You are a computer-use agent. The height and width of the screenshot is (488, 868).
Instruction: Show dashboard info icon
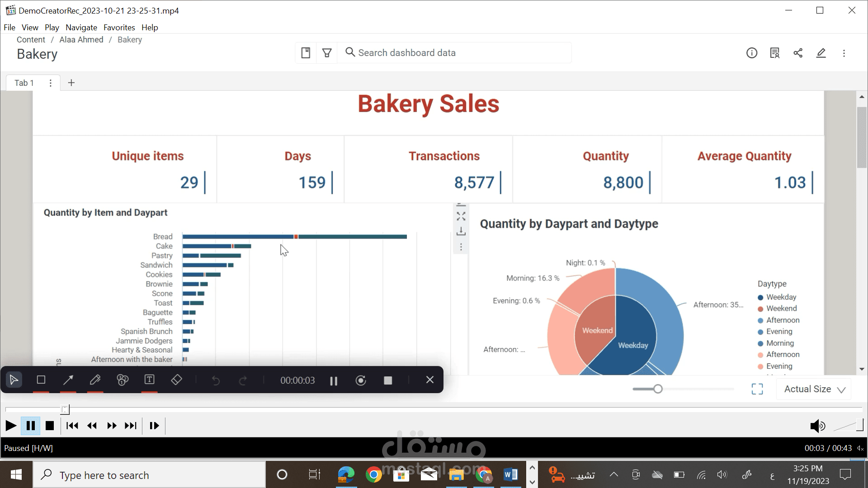pyautogui.click(x=752, y=53)
